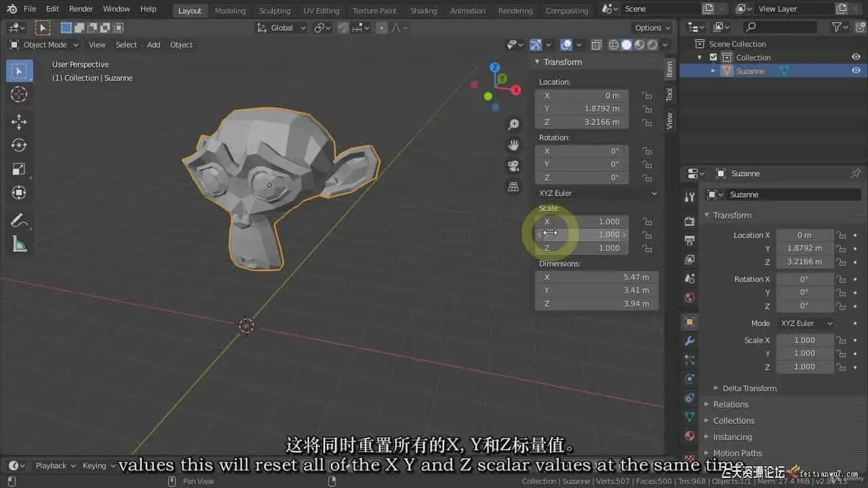Image resolution: width=868 pixels, height=488 pixels.
Task: Open the Scene properties tab
Action: pyautogui.click(x=690, y=279)
